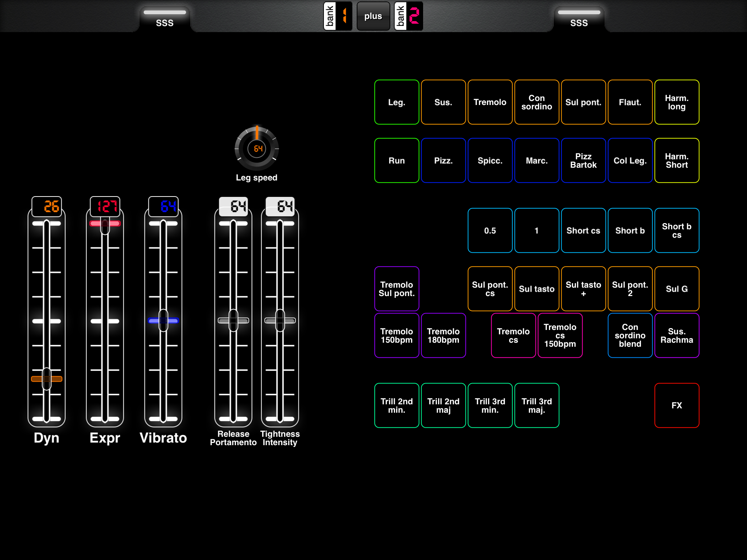The width and height of the screenshot is (747, 560).
Task: Select the Col Leg. pad
Action: (630, 160)
